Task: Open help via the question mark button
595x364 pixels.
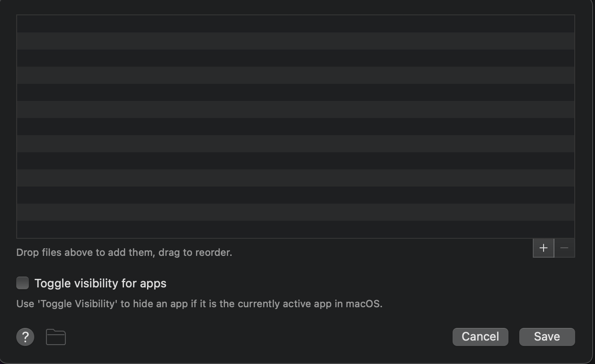Action: coord(25,337)
